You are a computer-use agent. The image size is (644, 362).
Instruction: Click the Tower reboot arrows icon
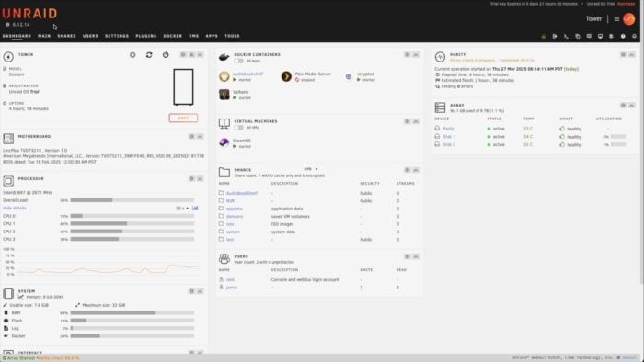(x=149, y=55)
